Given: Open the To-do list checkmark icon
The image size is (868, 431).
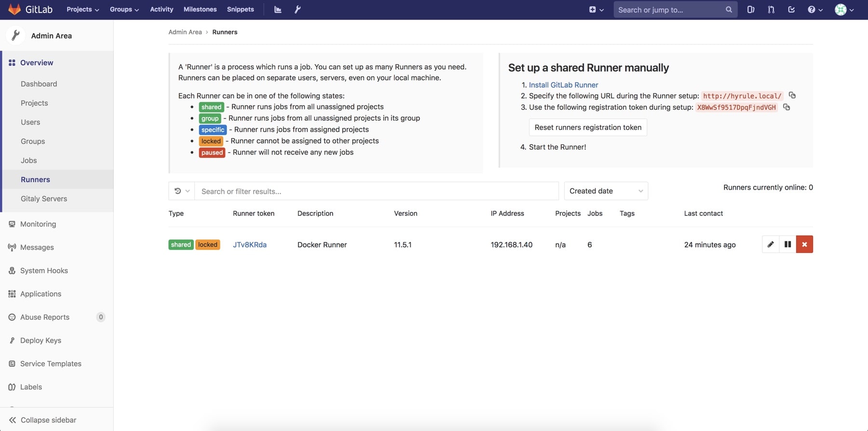Looking at the screenshot, I should coord(791,10).
